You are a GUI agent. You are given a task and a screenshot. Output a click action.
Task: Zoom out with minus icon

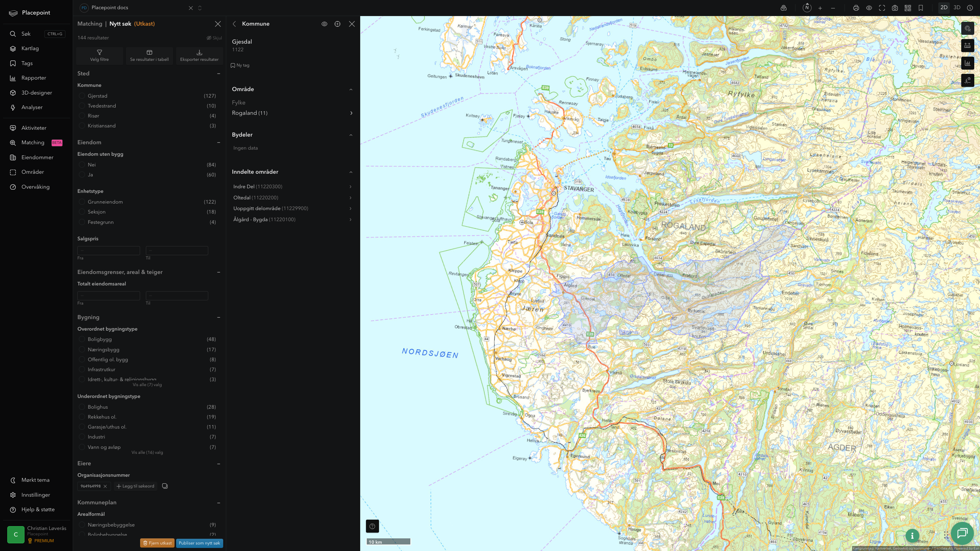click(x=833, y=8)
